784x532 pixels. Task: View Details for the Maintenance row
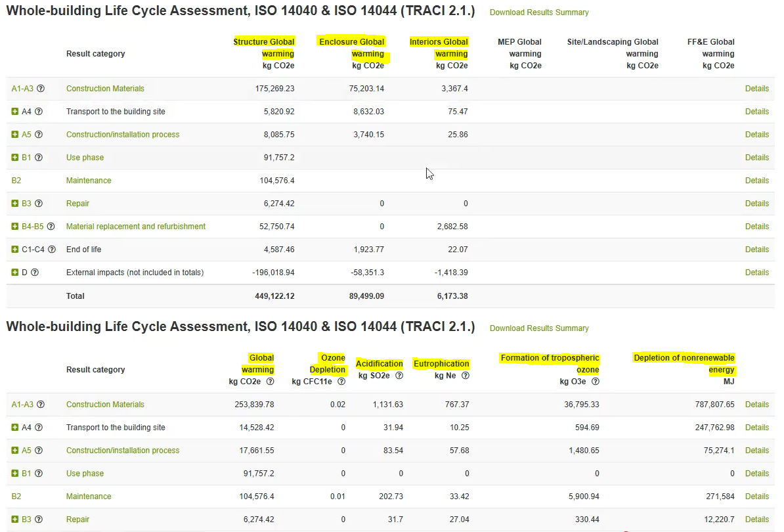pos(756,180)
